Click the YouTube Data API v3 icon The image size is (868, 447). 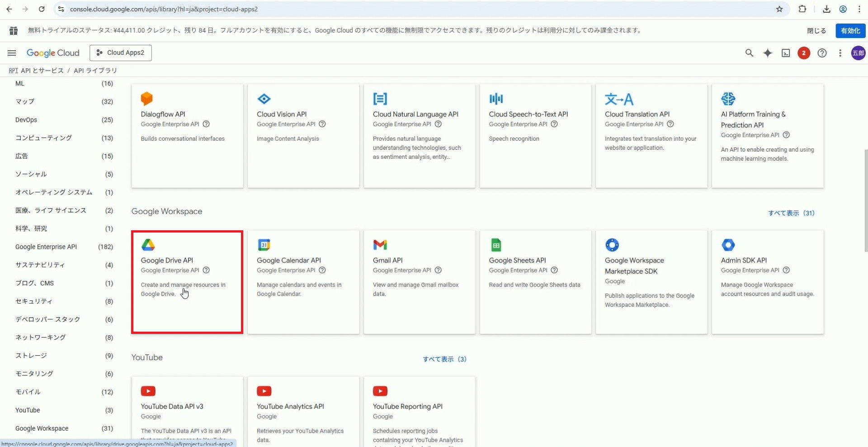pyautogui.click(x=148, y=391)
